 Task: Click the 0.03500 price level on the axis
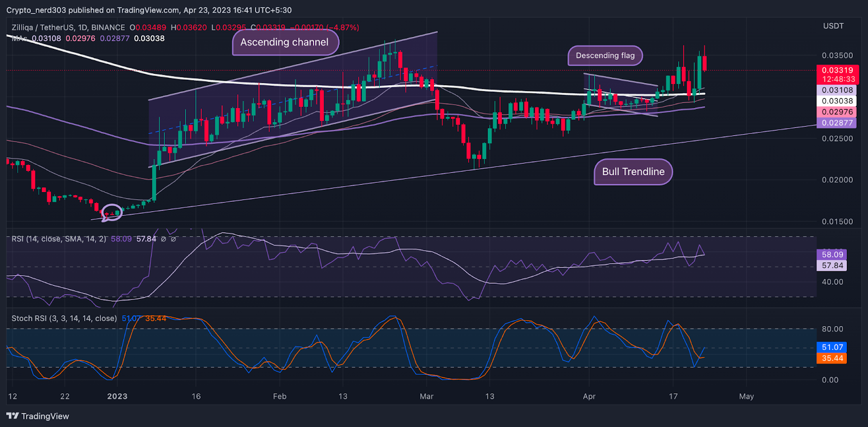(837, 55)
